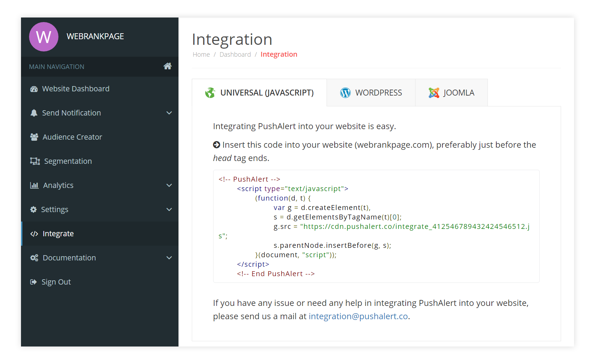Click the '}(document, "script"));' line

point(296,255)
